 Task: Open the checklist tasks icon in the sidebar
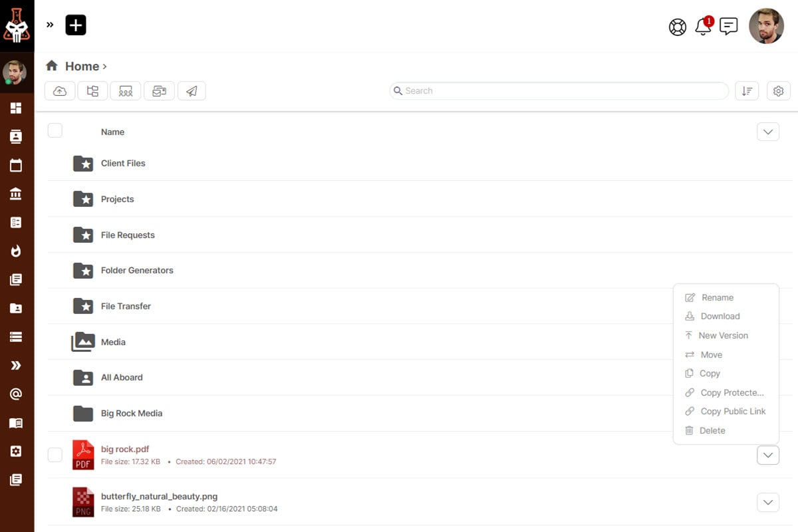click(16, 222)
